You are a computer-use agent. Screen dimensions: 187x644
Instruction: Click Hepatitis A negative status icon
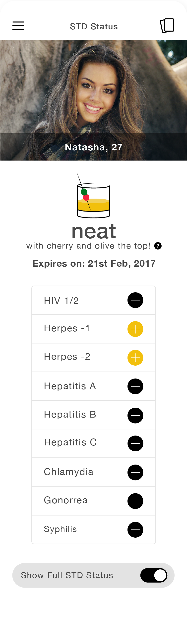135,386
